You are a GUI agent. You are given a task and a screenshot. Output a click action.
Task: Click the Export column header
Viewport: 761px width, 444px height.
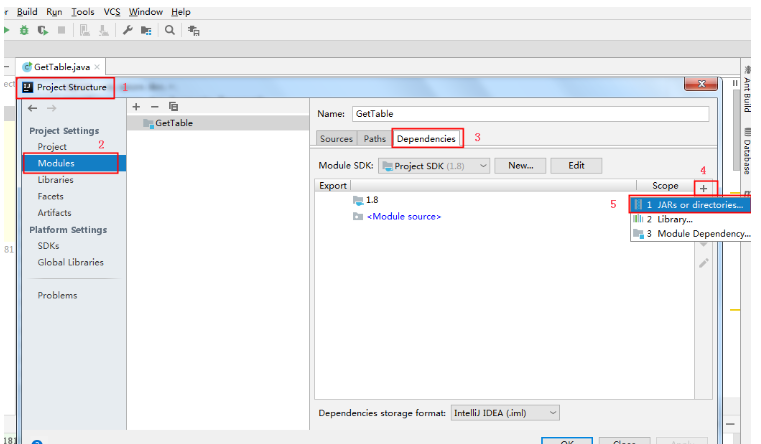pos(333,185)
